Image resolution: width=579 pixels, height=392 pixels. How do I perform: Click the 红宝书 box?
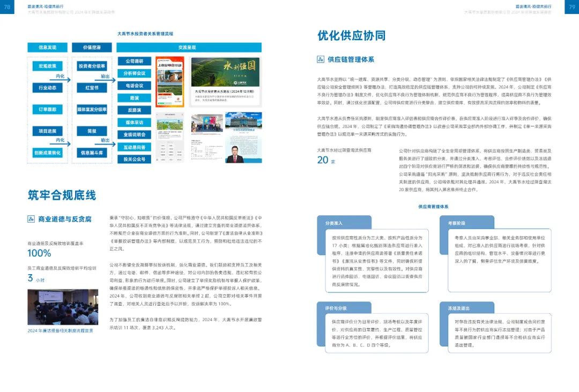pos(92,88)
